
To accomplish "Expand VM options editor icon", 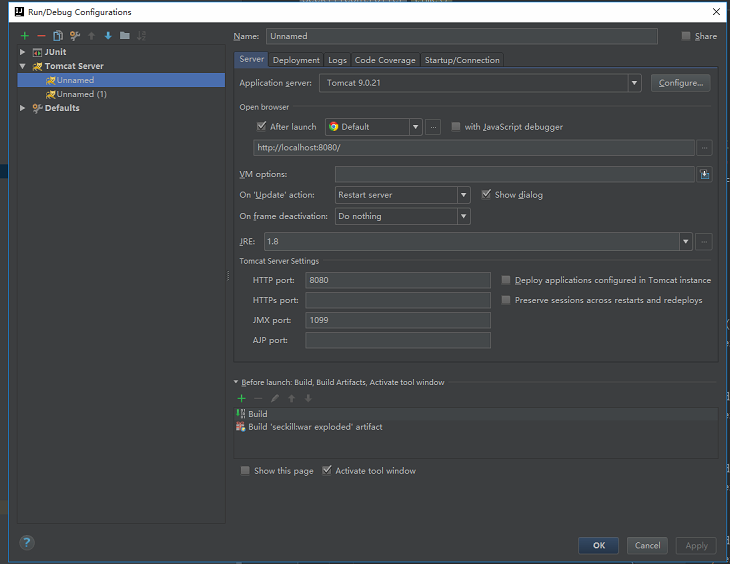I will pos(704,174).
